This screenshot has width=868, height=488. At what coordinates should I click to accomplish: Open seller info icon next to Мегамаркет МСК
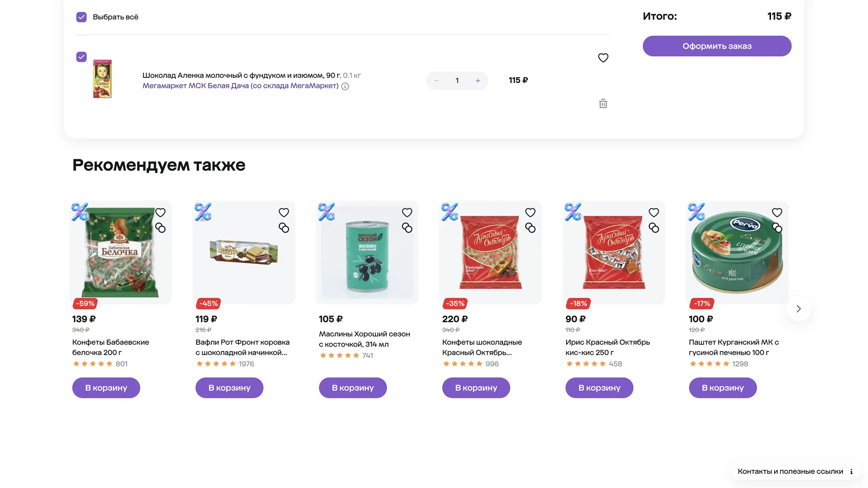pos(345,86)
